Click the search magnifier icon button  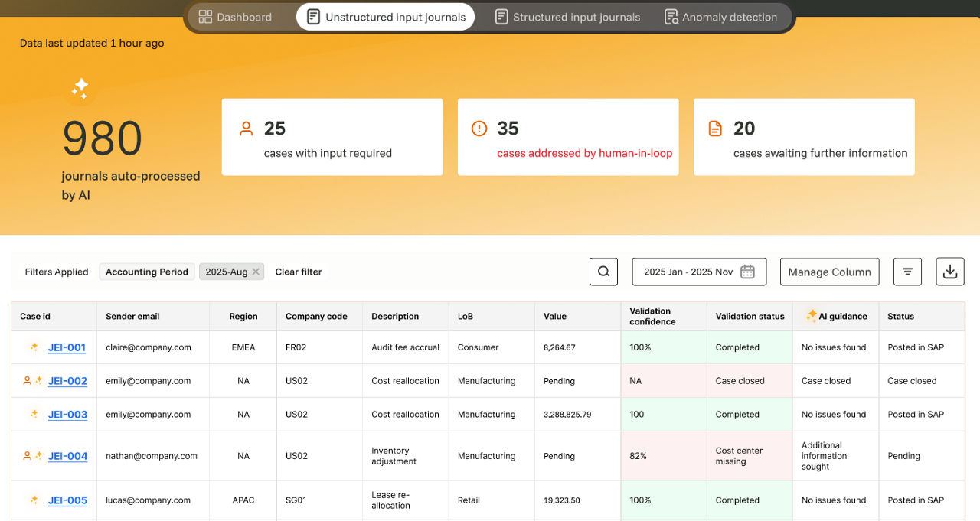click(603, 272)
